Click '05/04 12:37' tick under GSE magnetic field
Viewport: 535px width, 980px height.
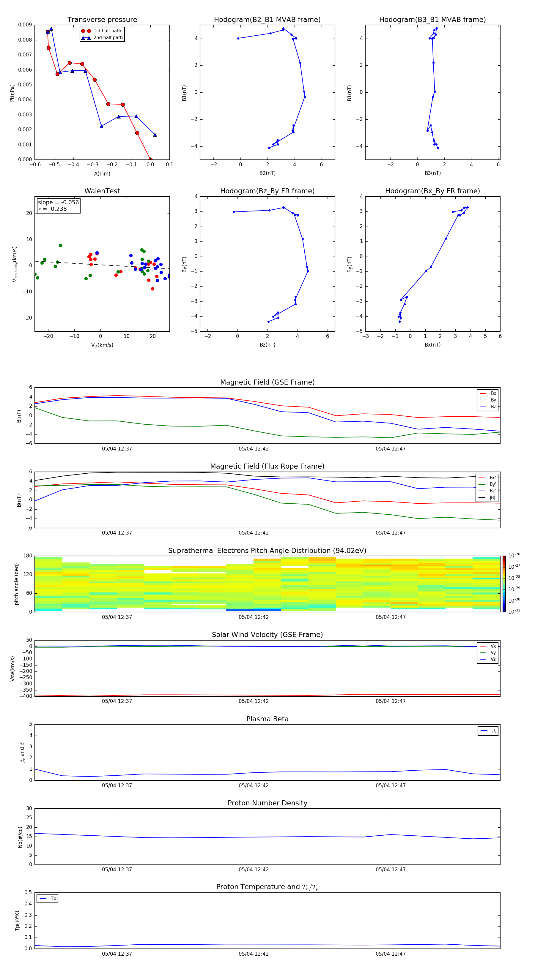pyautogui.click(x=117, y=448)
